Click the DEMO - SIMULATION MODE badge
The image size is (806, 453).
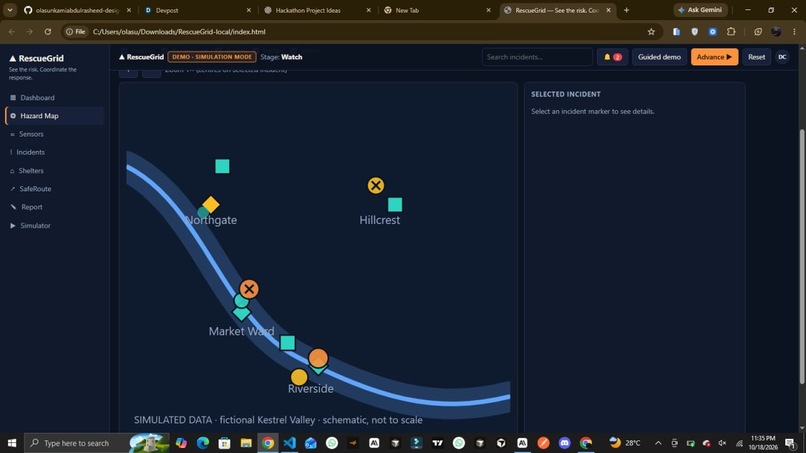[x=212, y=57]
